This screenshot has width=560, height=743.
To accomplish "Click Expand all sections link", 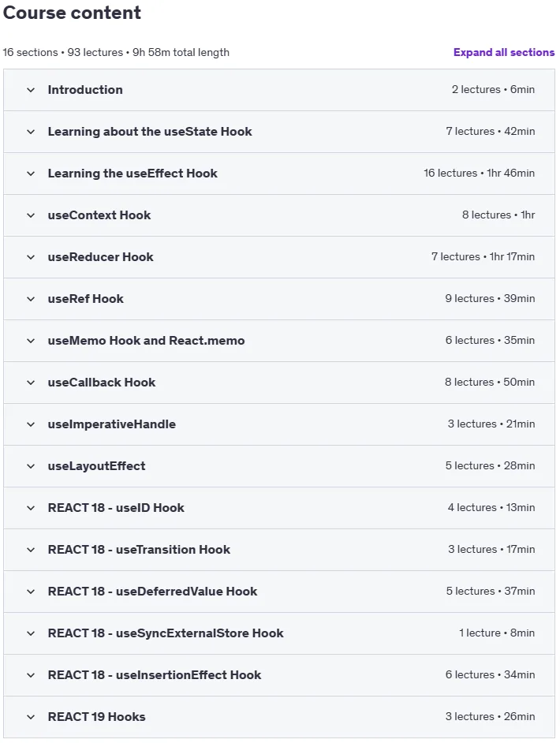I will (x=504, y=52).
